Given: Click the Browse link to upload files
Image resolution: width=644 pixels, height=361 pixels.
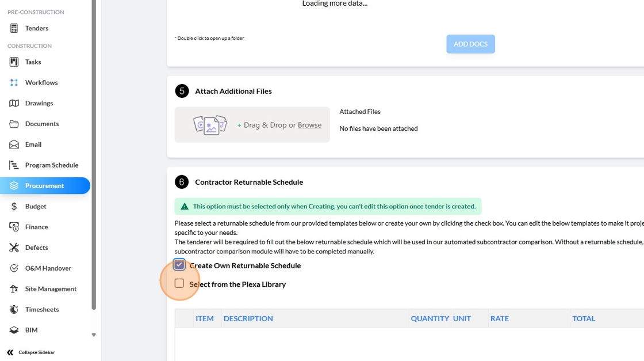Looking at the screenshot, I should pos(309,125).
